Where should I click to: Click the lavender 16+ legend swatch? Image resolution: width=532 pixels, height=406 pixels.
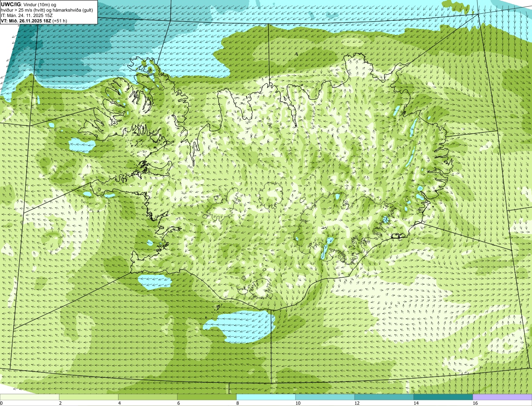click(502, 397)
